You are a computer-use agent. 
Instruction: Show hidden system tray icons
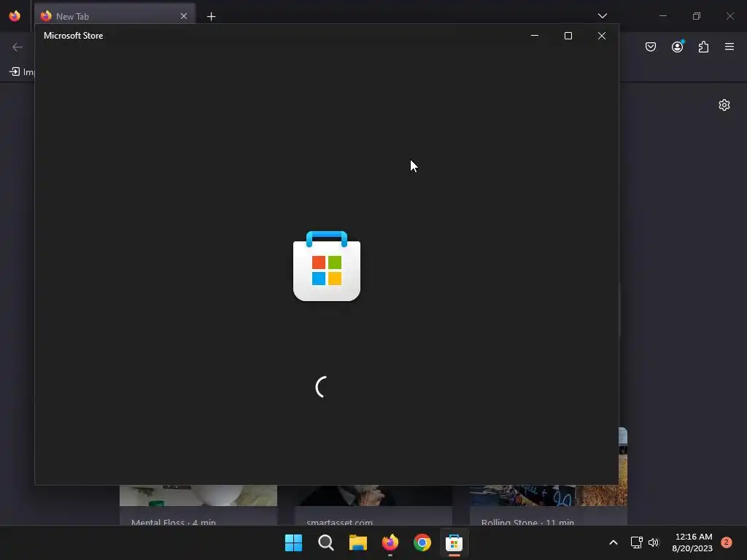point(614,542)
